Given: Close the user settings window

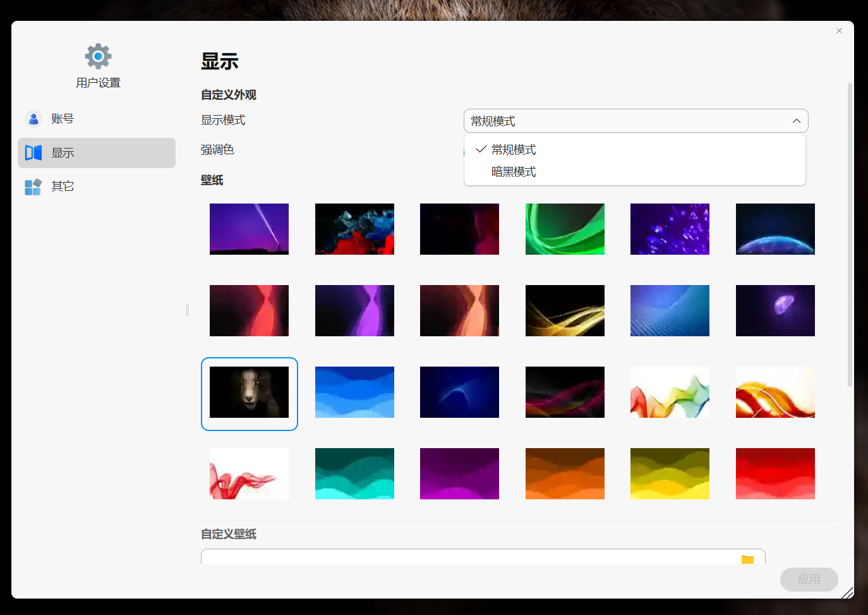Looking at the screenshot, I should point(839,30).
